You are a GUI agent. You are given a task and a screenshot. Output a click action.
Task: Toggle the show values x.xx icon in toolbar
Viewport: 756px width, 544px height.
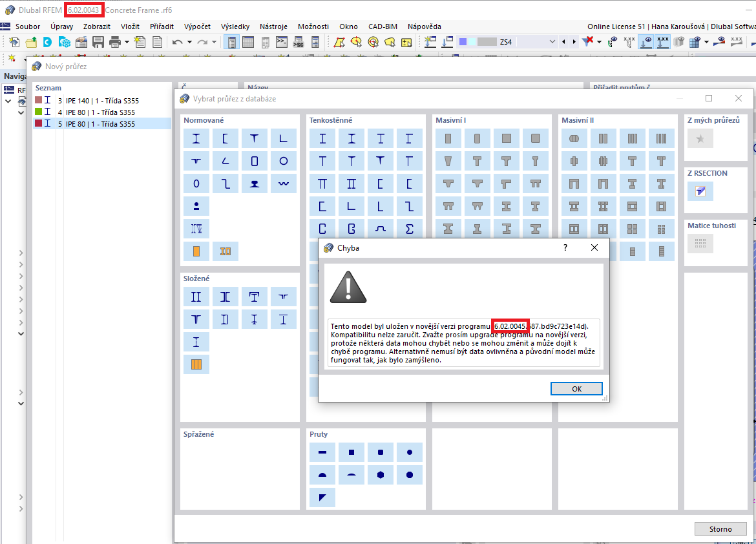[x=663, y=42]
